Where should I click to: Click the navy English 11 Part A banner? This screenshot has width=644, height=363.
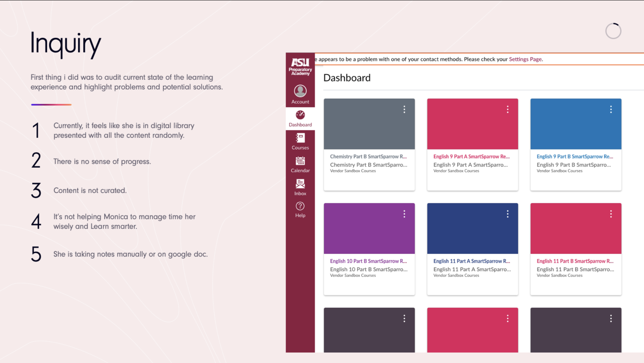(473, 228)
